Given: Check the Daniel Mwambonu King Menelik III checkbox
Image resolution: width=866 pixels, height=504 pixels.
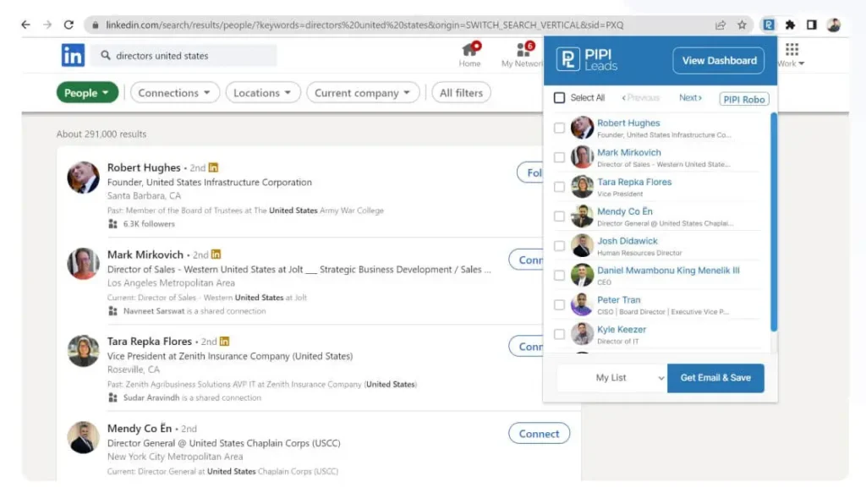Looking at the screenshot, I should pyautogui.click(x=560, y=275).
